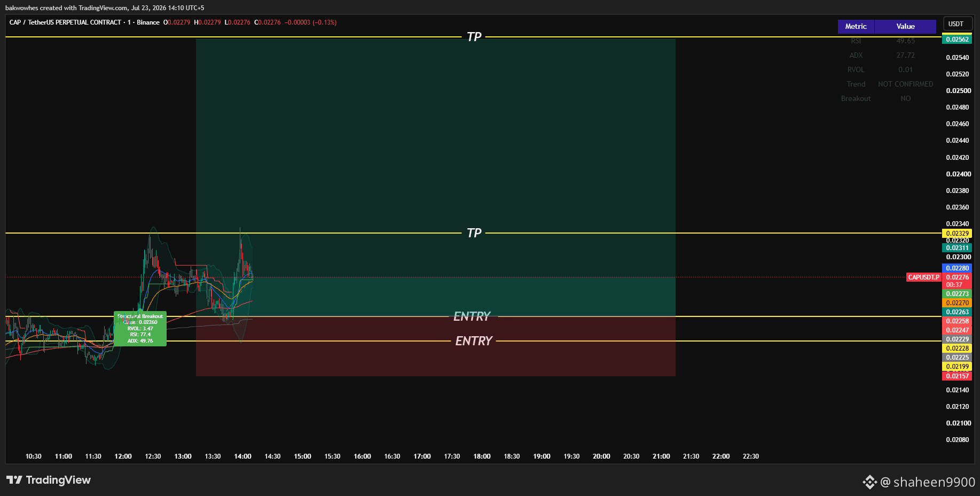Click the 14:00 time axis label

coord(242,456)
